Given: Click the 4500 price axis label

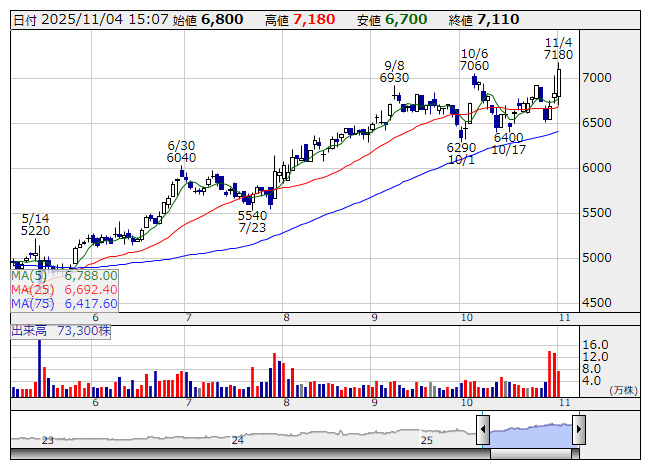Looking at the screenshot, I should pos(597,303).
